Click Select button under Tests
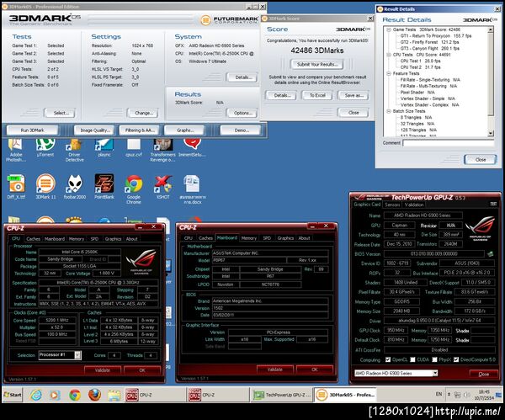Screen dimensions: 505x420 (61, 113)
